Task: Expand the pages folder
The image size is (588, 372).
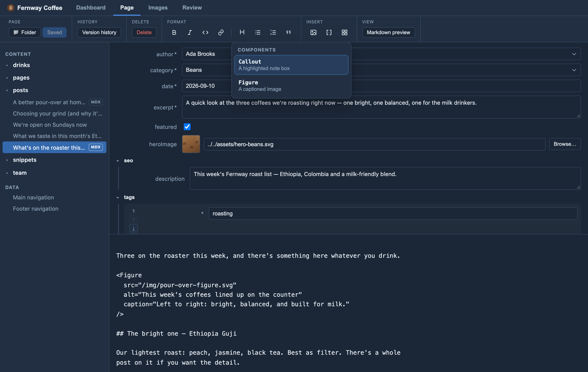Action: click(x=7, y=78)
